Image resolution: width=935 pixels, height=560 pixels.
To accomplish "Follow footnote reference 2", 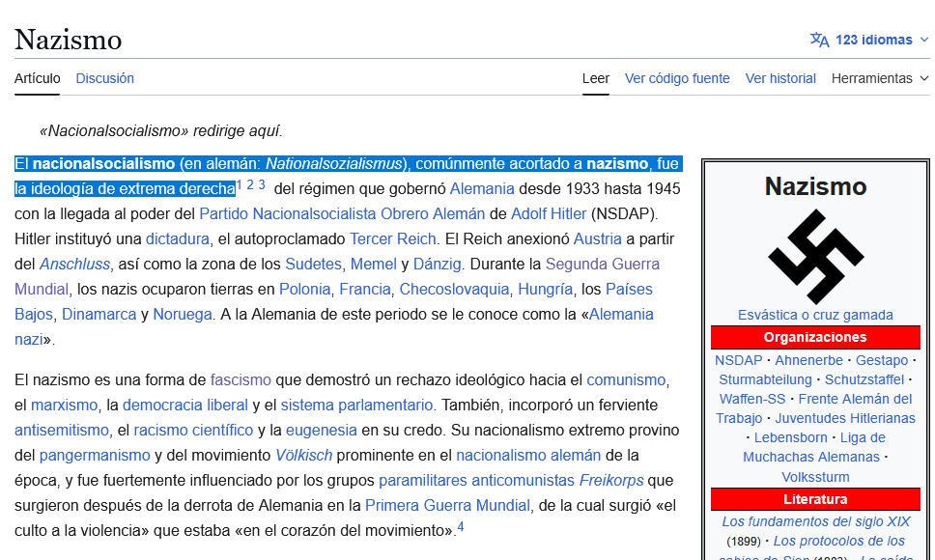I will pyautogui.click(x=250, y=184).
